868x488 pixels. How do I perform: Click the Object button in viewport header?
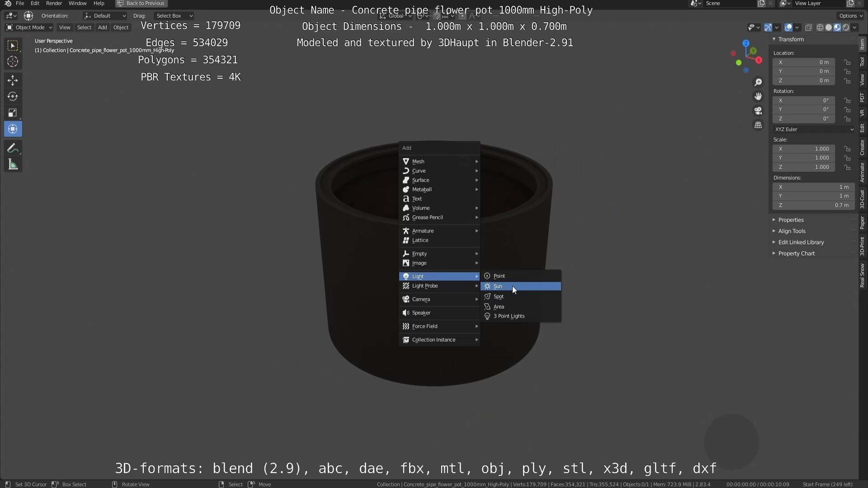click(121, 28)
